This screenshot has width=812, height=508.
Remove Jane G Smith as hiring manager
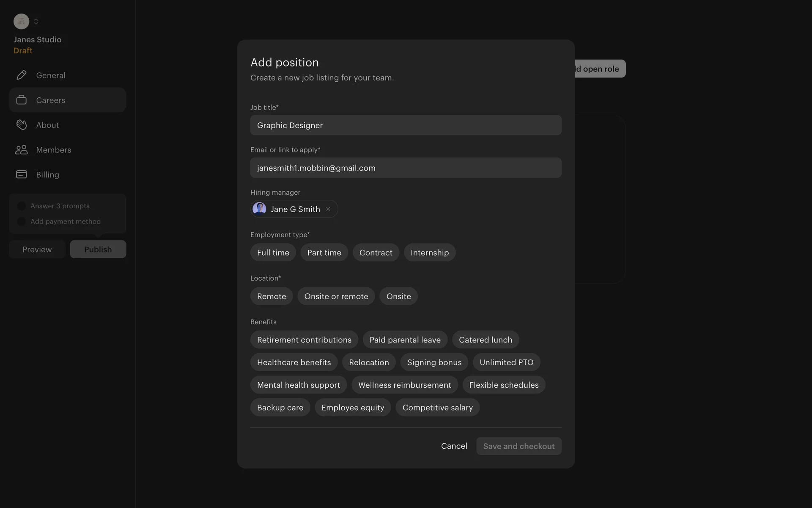(328, 209)
